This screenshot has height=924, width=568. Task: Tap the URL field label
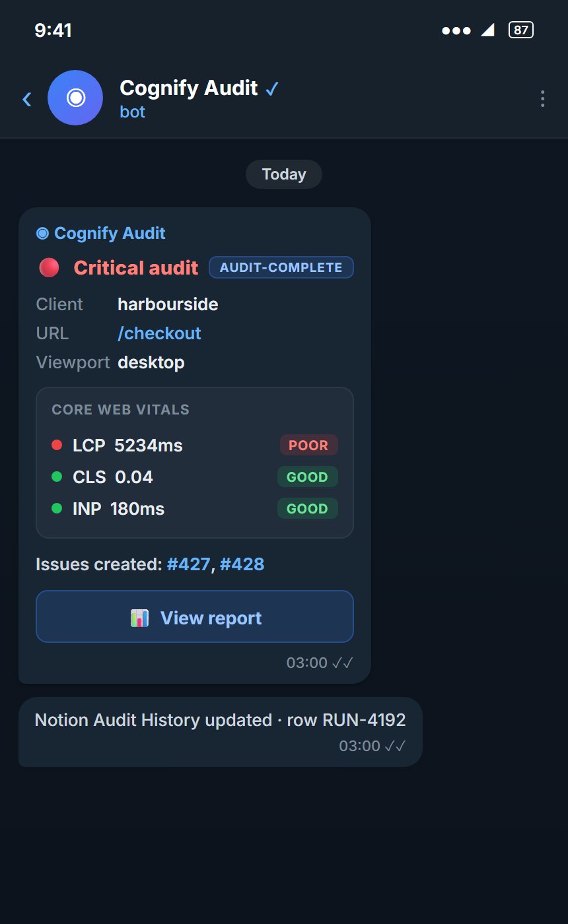(52, 333)
